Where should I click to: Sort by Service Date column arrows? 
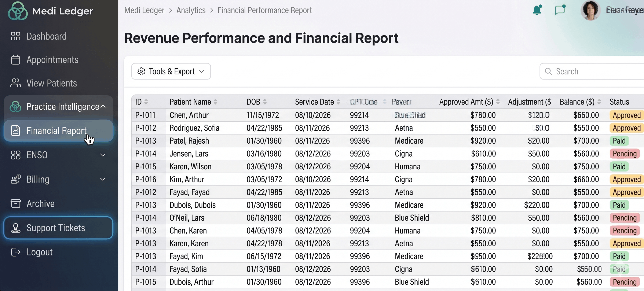coord(338,102)
